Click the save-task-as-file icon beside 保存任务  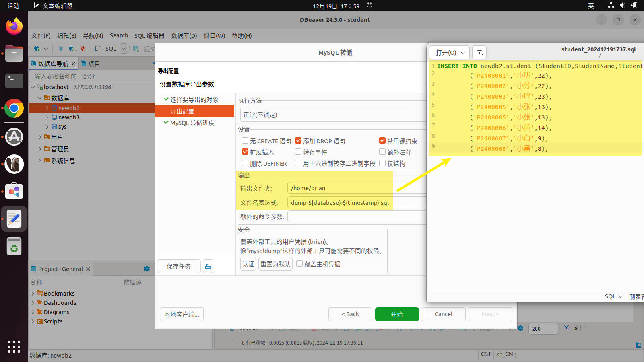(208, 266)
